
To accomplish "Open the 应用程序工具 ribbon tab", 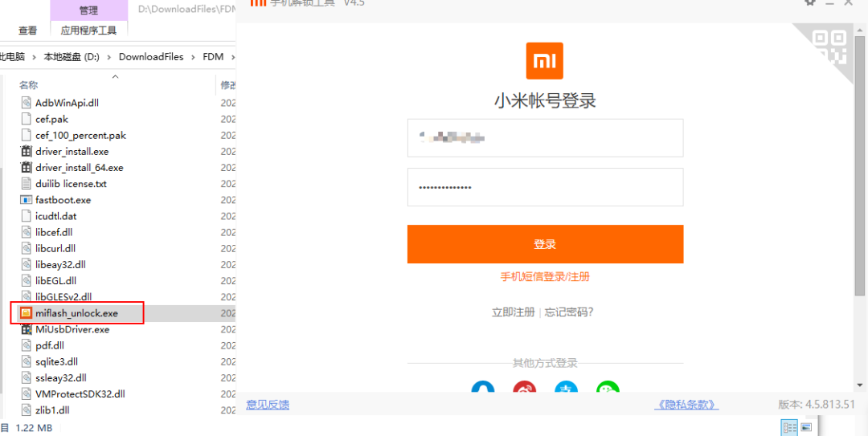I will tap(88, 31).
